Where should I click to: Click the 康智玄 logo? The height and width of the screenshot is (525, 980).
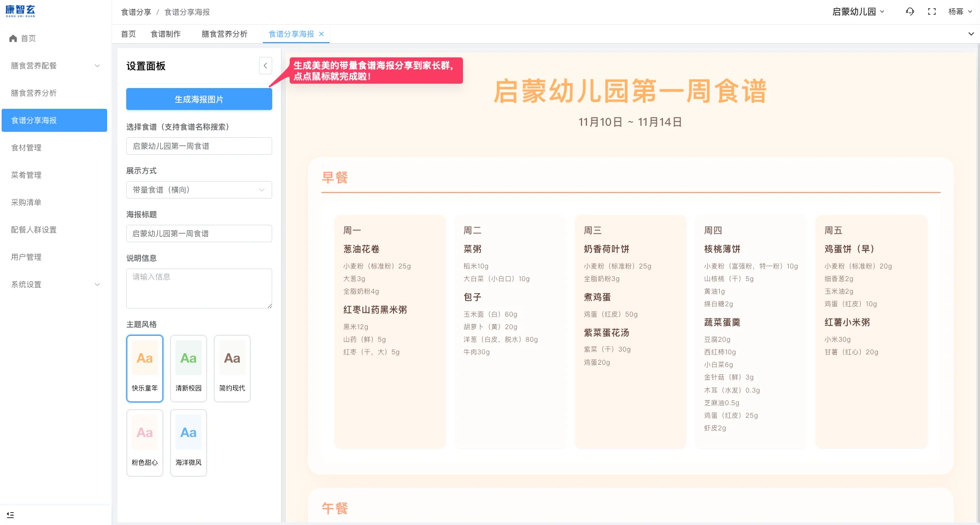20,10
